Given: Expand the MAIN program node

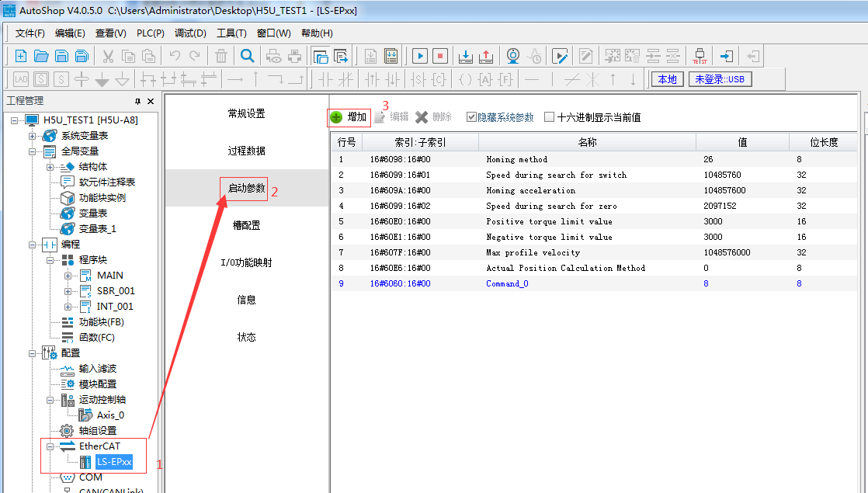Looking at the screenshot, I should [68, 276].
